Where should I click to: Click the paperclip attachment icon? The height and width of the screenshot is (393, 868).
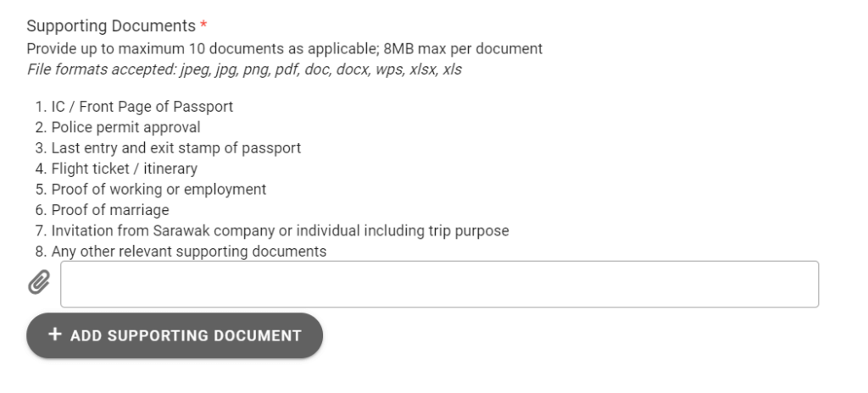[x=39, y=282]
